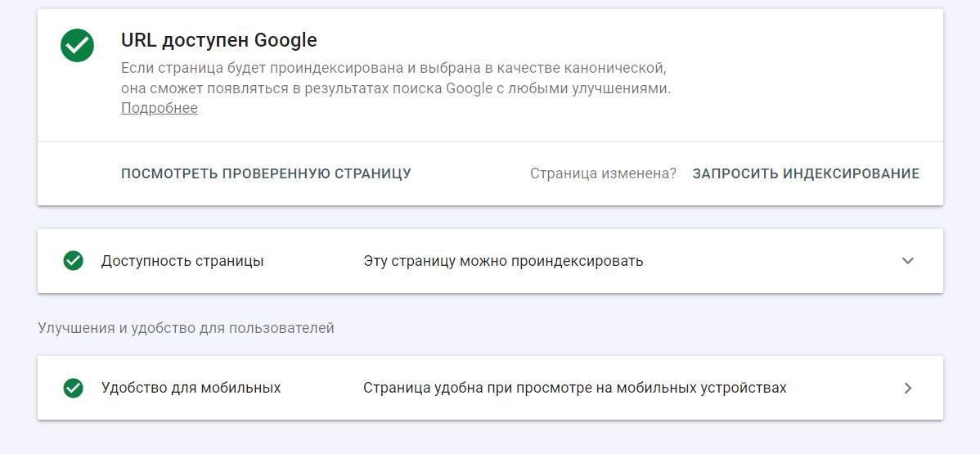Click green check icon next to Доступность страницы
Viewport: 980px width, 454px height.
[x=73, y=261]
